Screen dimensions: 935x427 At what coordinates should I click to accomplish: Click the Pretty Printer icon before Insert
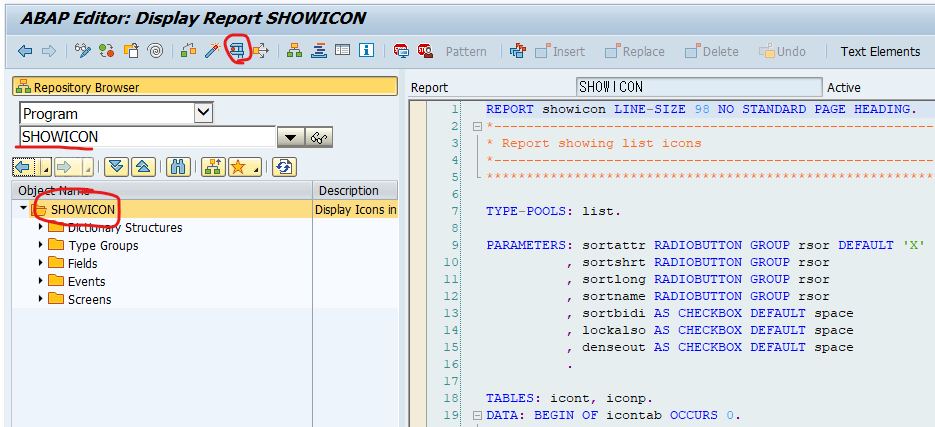(518, 51)
